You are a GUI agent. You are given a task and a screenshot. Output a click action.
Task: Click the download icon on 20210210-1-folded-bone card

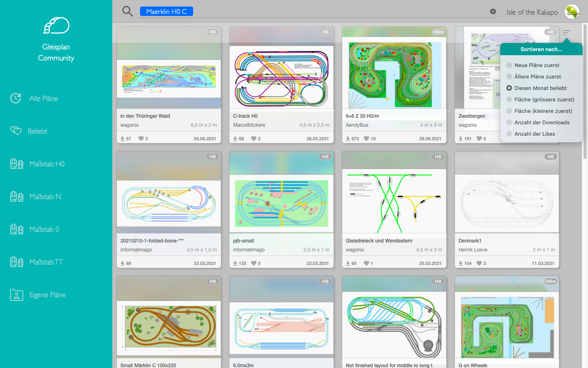[x=122, y=263]
